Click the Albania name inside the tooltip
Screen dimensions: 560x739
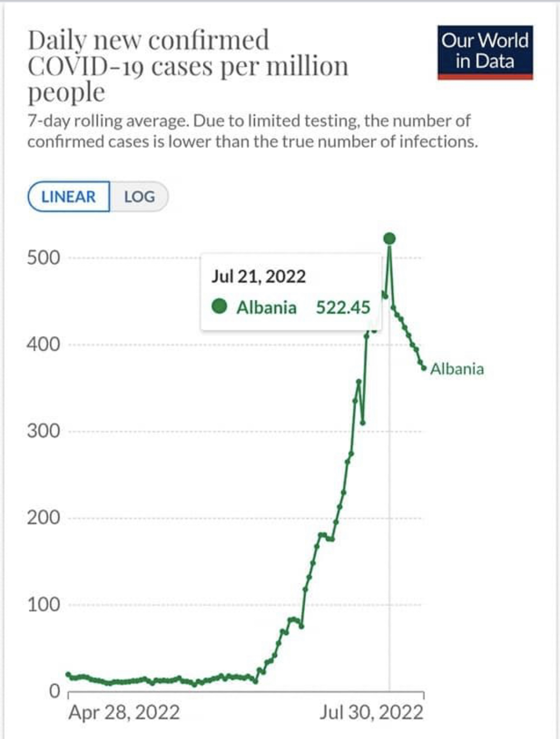(x=266, y=308)
